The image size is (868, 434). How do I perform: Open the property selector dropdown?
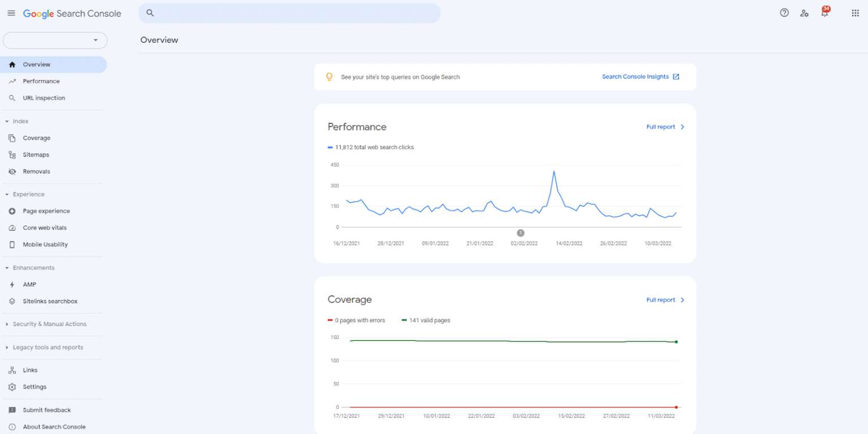[55, 40]
